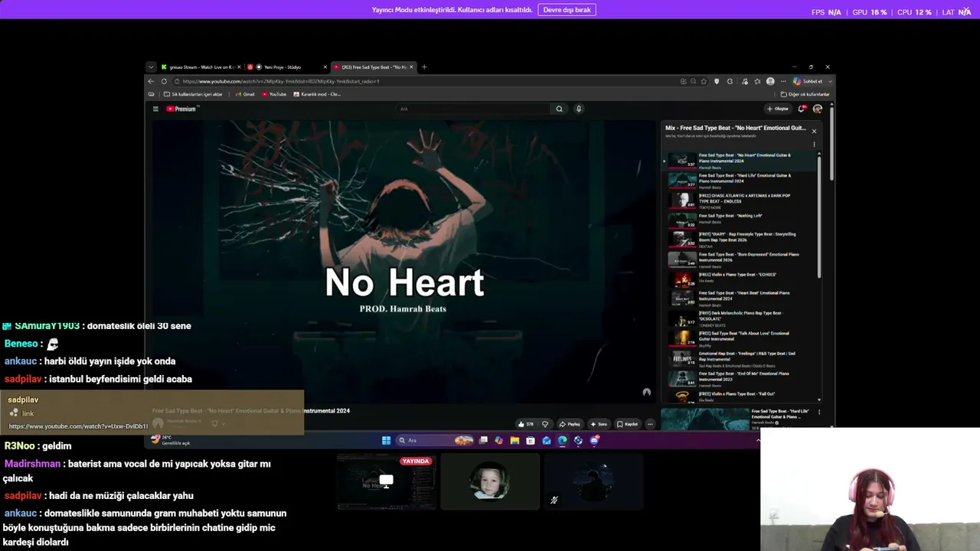Play the Heart Beat Emotional Piano beat
Viewport: 980px width, 551px height.
coord(741,298)
